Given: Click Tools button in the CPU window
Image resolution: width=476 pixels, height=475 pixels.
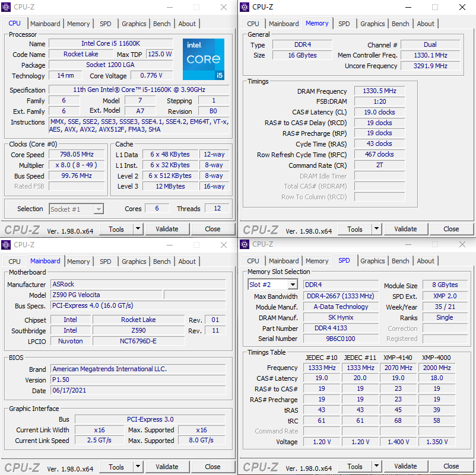Looking at the screenshot, I should [x=116, y=229].
